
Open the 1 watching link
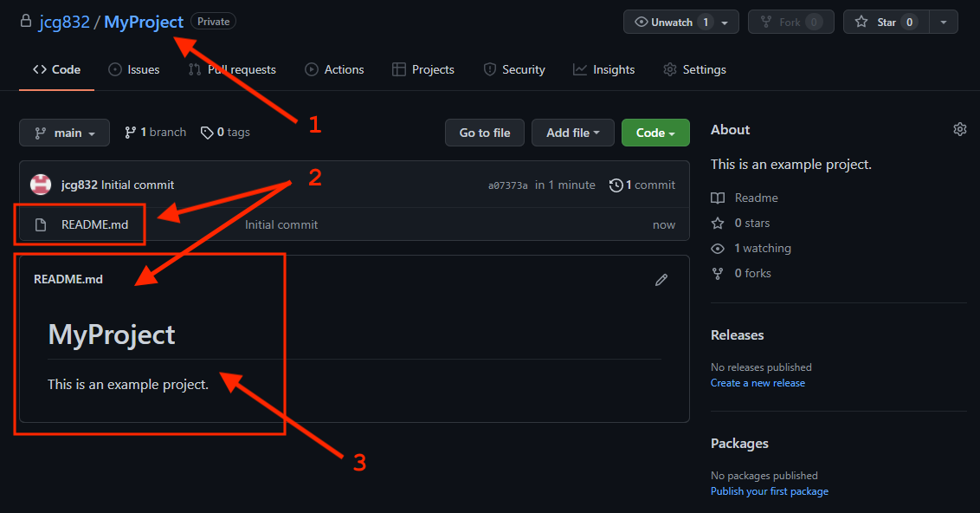click(x=763, y=249)
